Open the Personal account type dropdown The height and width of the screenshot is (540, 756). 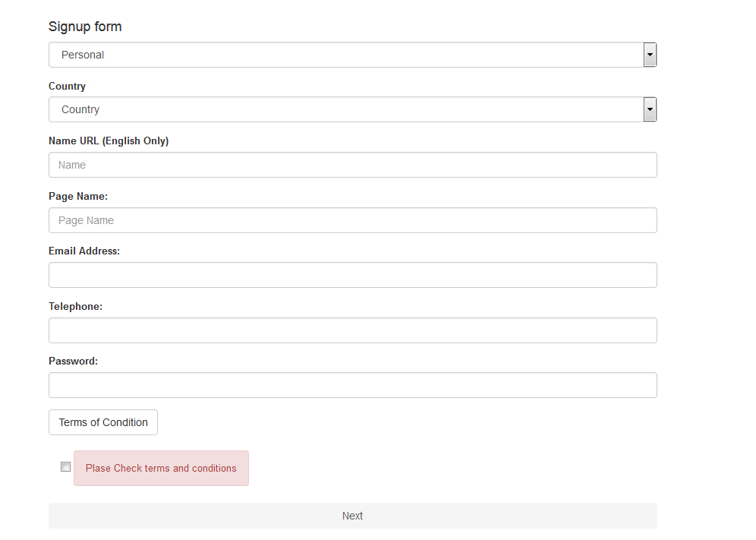(x=352, y=55)
